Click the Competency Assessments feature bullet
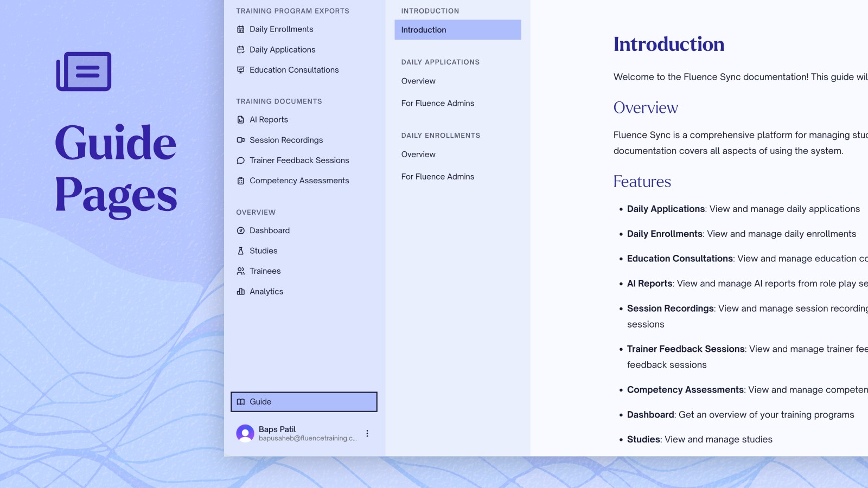The height and width of the screenshot is (488, 868). click(x=748, y=390)
